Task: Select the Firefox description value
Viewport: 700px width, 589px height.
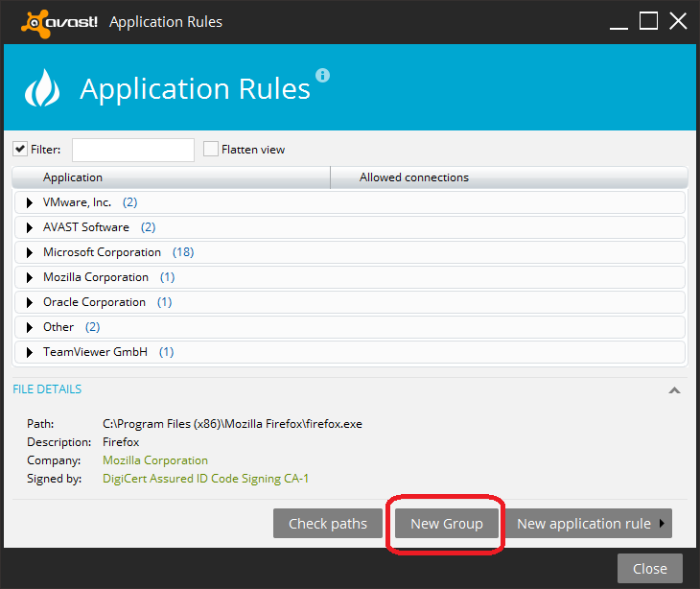Action: tap(121, 442)
